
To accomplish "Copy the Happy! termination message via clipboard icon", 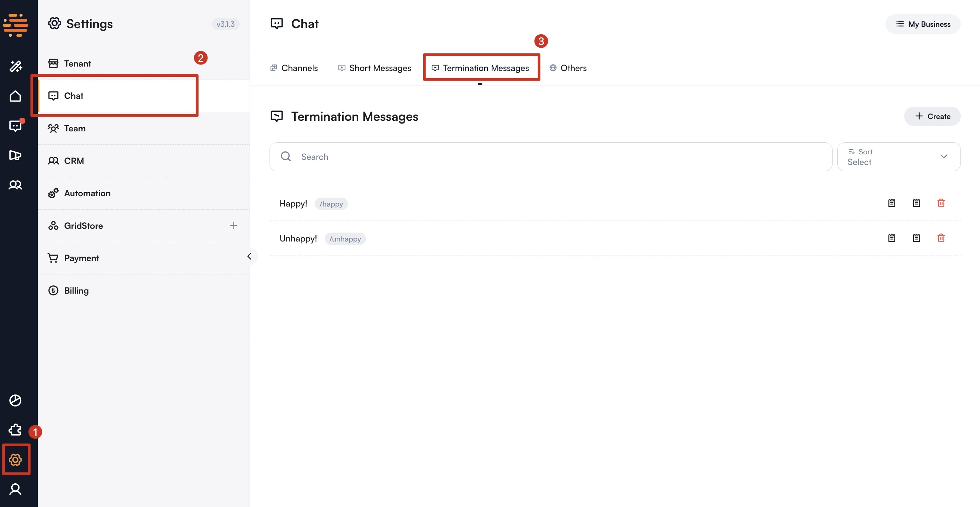I will coord(892,203).
